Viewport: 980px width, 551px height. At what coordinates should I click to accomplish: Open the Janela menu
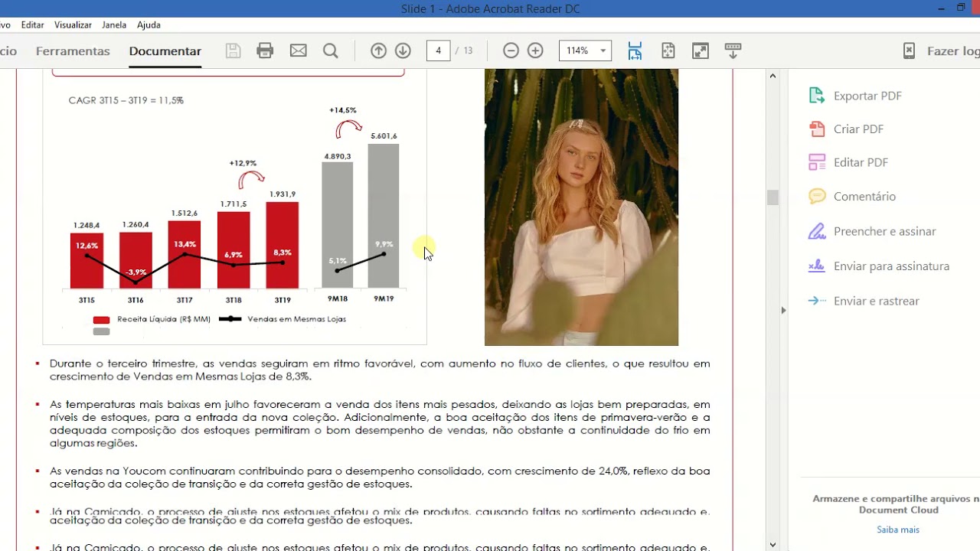pyautogui.click(x=114, y=24)
